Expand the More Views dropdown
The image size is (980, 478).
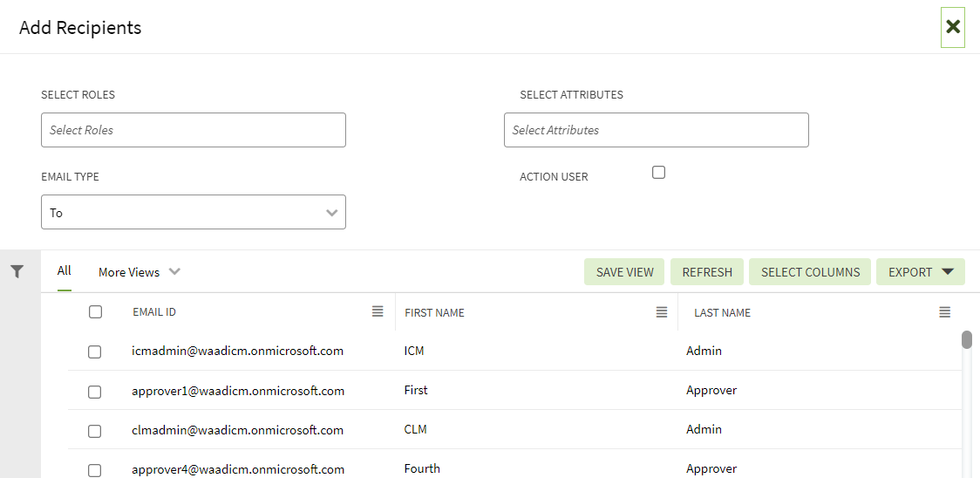point(139,272)
